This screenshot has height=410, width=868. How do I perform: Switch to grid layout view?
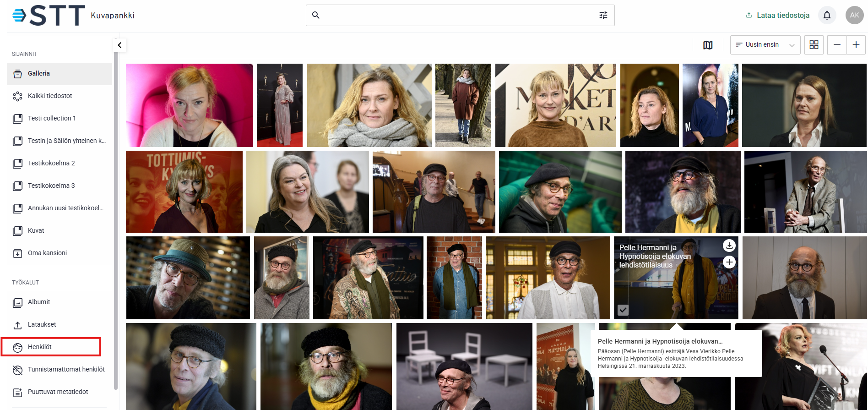click(x=814, y=45)
